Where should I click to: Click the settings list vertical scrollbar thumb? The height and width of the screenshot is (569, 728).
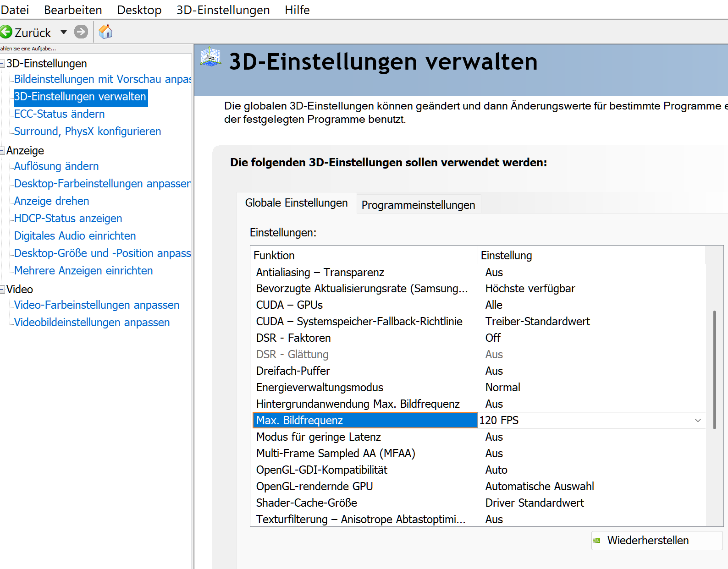pyautogui.click(x=714, y=370)
